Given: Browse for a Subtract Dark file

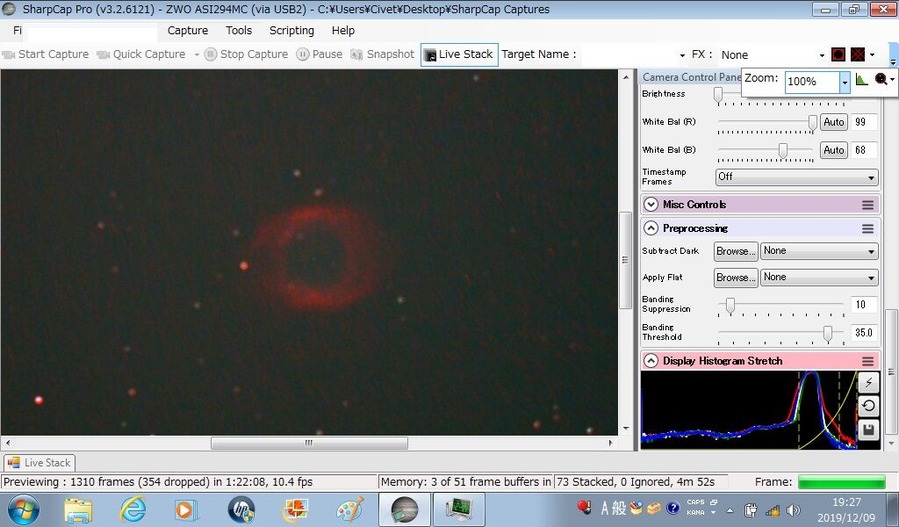Looking at the screenshot, I should click(736, 251).
